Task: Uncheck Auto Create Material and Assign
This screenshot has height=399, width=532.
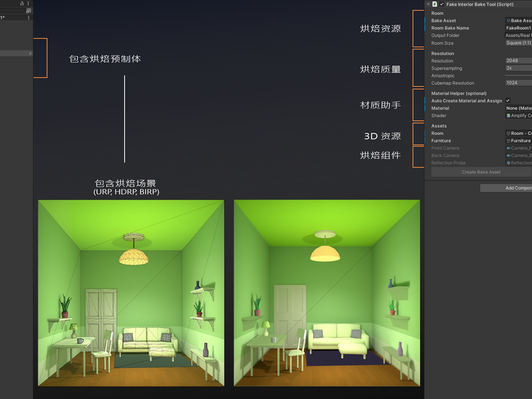Action: [508, 100]
